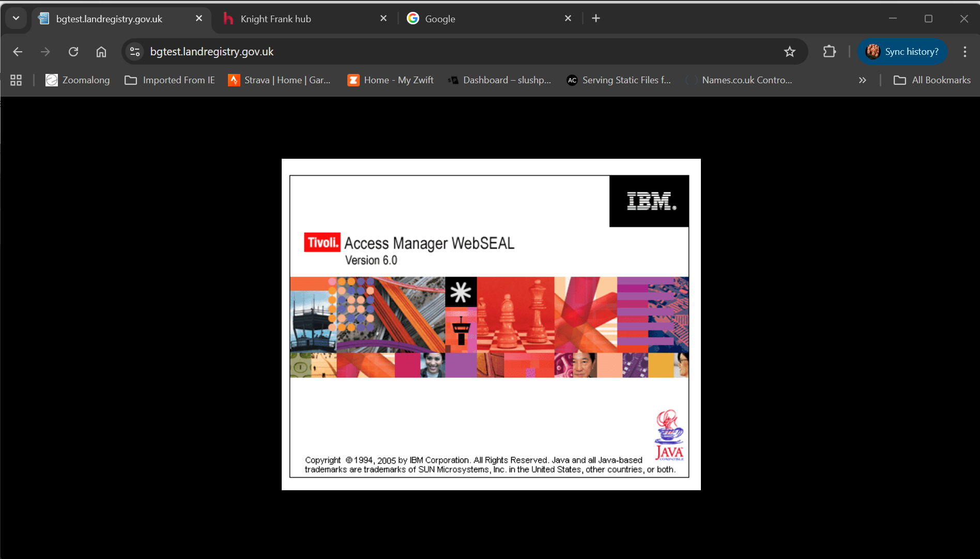Open the Extensions puzzle icon
980x559 pixels.
click(829, 52)
